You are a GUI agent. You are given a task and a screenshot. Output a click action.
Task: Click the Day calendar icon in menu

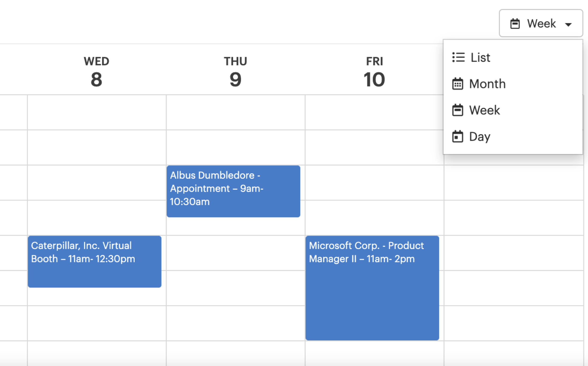(x=457, y=136)
